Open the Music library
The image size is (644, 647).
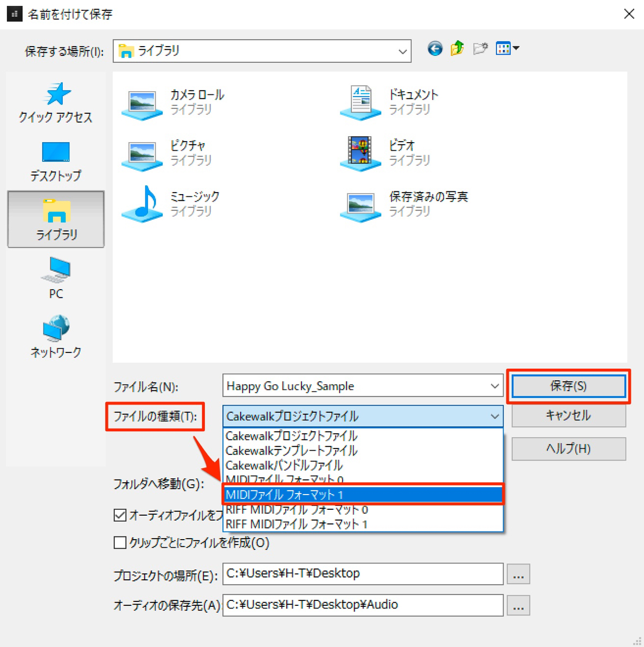tap(170, 204)
